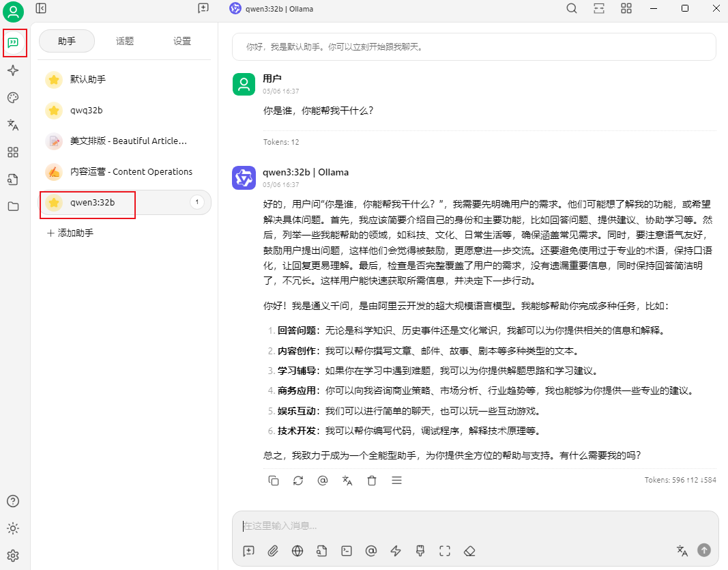Open the files folder icon in the sidebar
Viewport: 728px width, 570px height.
13,207
